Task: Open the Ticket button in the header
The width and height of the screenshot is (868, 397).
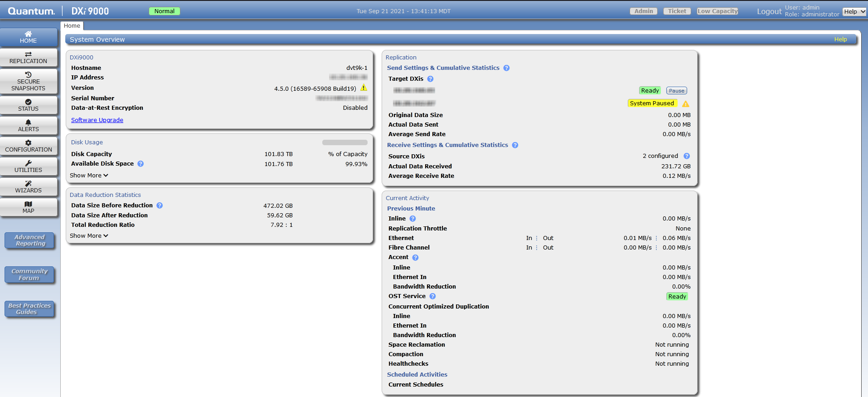Action: pos(677,11)
